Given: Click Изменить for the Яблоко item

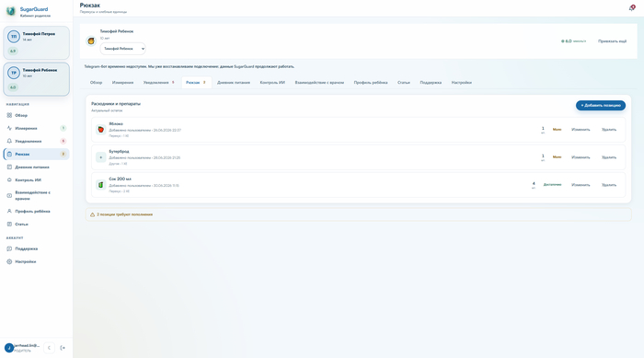Looking at the screenshot, I should pyautogui.click(x=581, y=130).
